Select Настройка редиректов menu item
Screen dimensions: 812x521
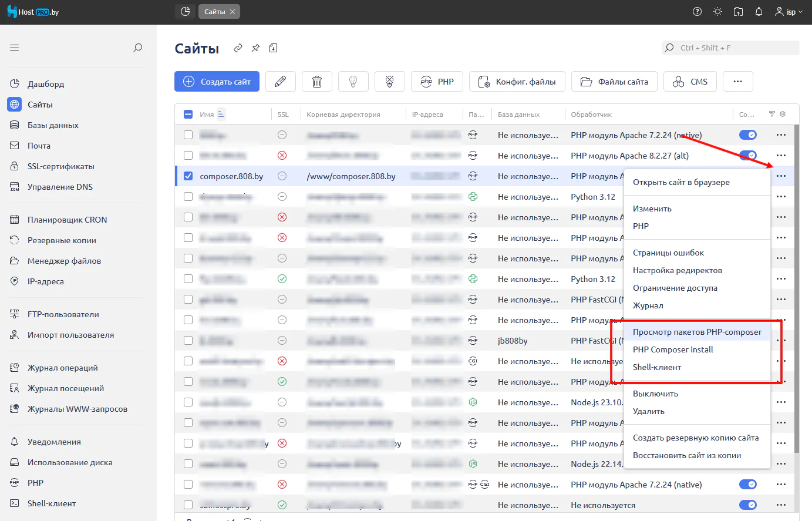tap(697, 270)
